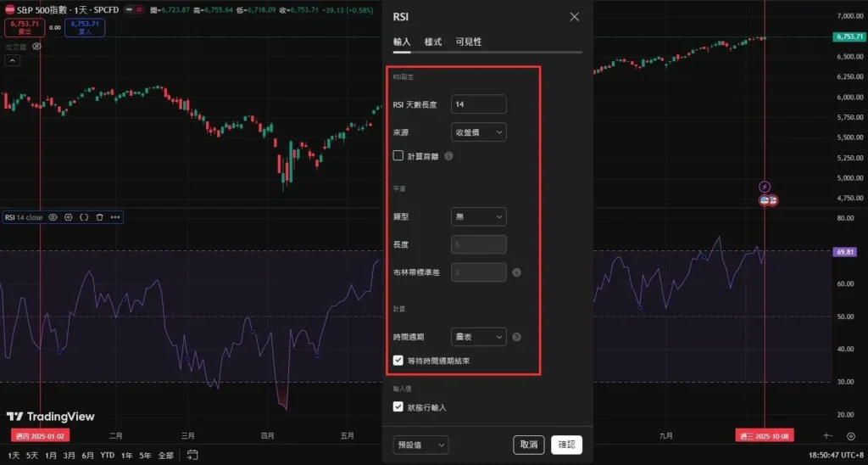Viewport: 868px width, 465px height.
Task: Open the 時間週期 dropdown showing 圖表
Action: click(478, 337)
